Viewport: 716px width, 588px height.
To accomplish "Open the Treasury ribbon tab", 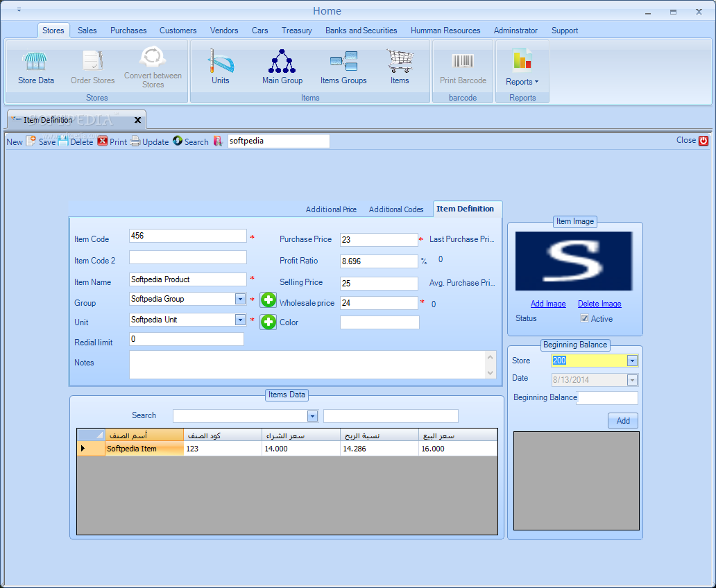I will [x=297, y=31].
